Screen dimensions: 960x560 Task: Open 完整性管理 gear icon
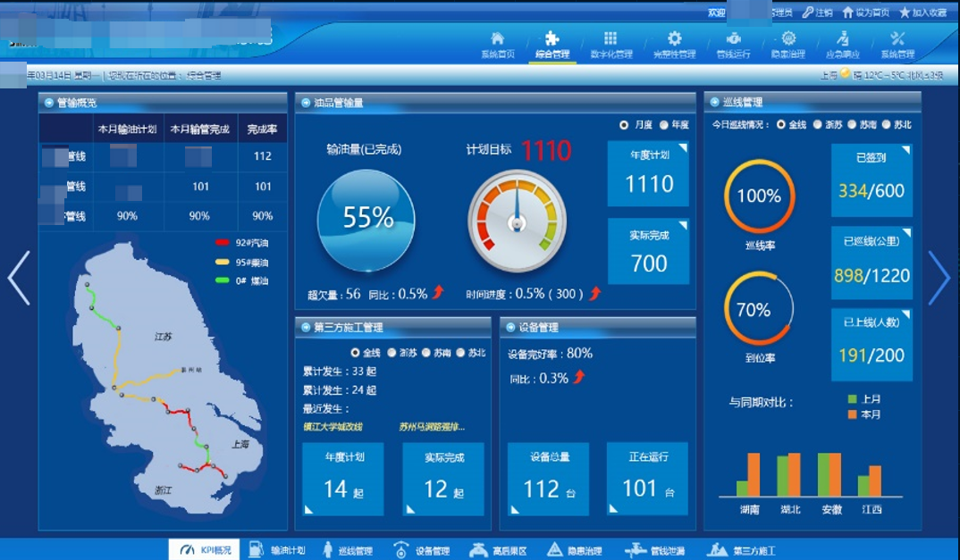674,39
